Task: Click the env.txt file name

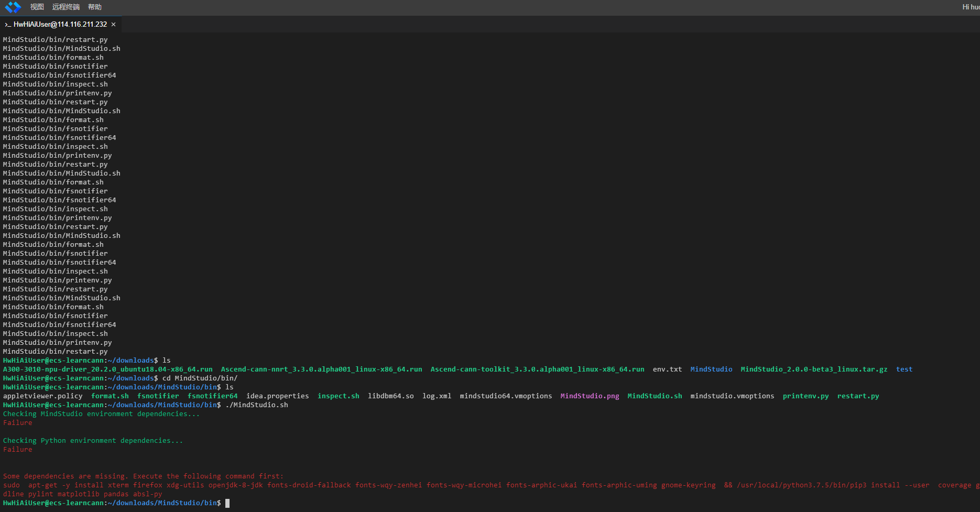Action: point(667,369)
